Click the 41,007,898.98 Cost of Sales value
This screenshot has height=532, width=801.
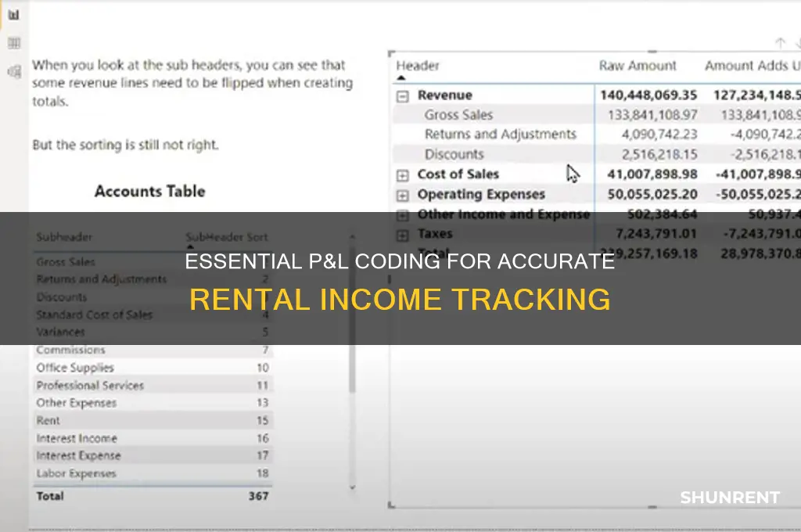(x=652, y=174)
